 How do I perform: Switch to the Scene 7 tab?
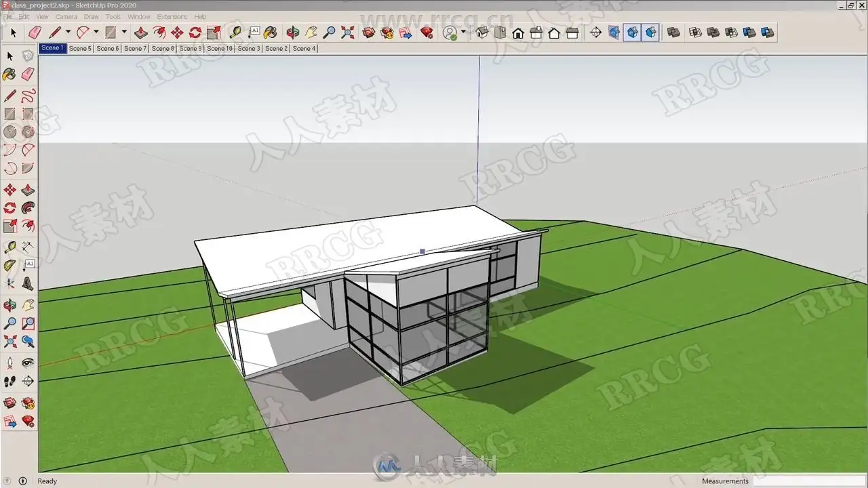[x=135, y=48]
